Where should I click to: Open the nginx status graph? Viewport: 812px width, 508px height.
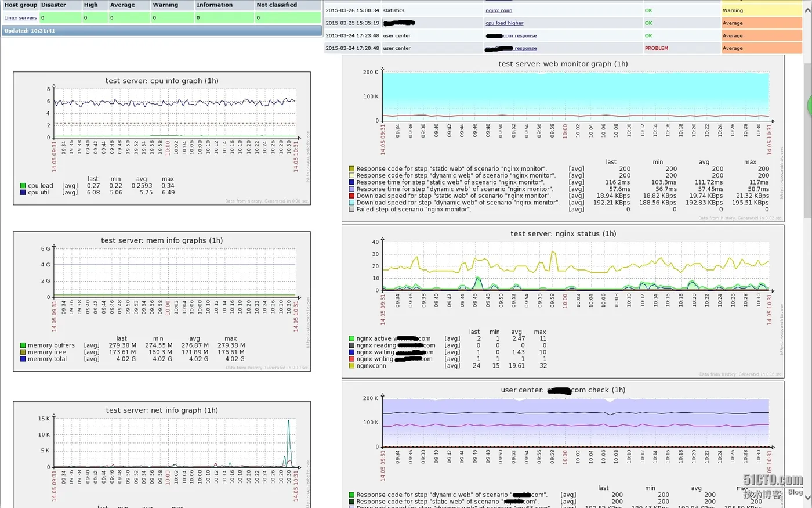(x=563, y=301)
